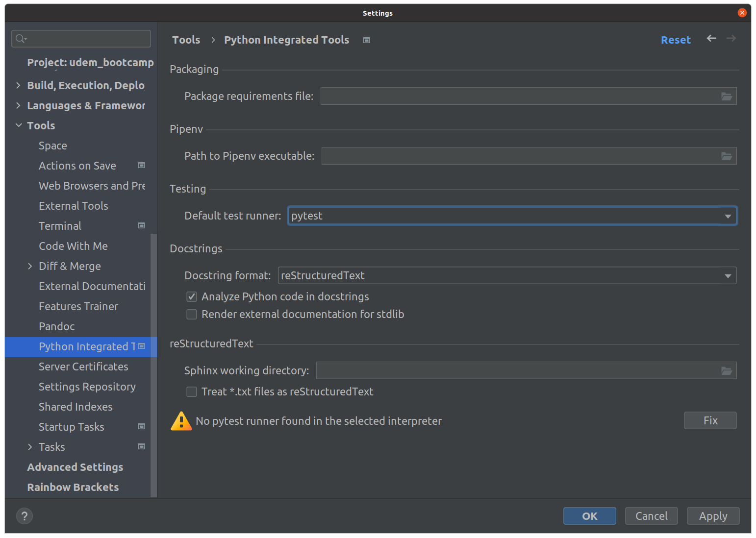756x538 pixels.
Task: Click the Reset link
Action: point(676,40)
